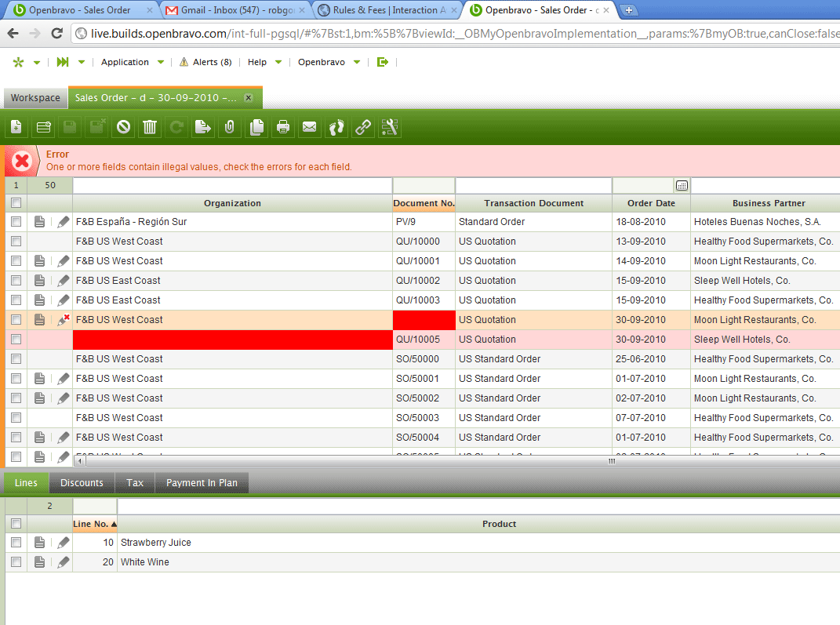Image resolution: width=840 pixels, height=625 pixels.
Task: Click the footprints audit trail icon
Action: tap(336, 127)
